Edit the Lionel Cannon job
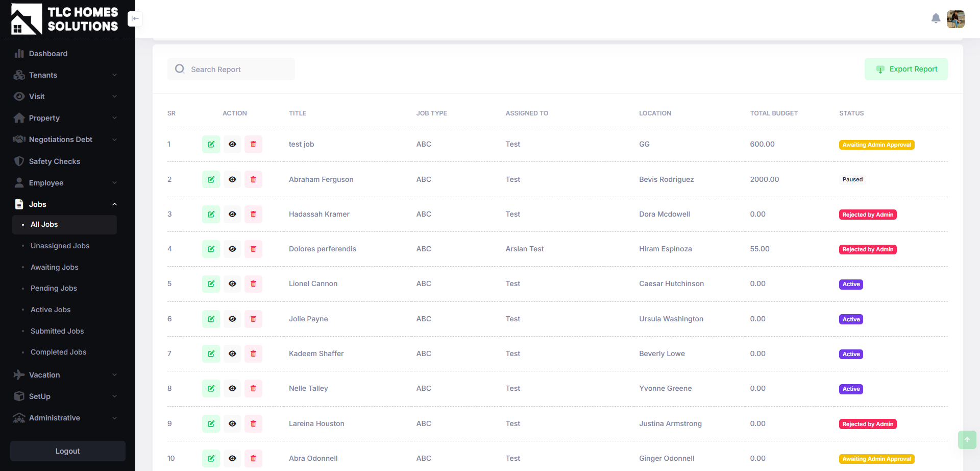Image resolution: width=980 pixels, height=471 pixels. pyautogui.click(x=211, y=284)
